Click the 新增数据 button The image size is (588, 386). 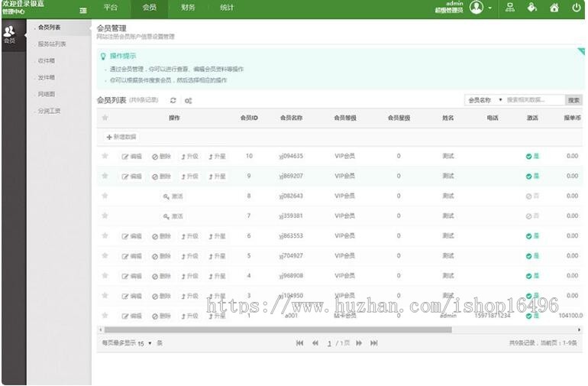point(121,137)
